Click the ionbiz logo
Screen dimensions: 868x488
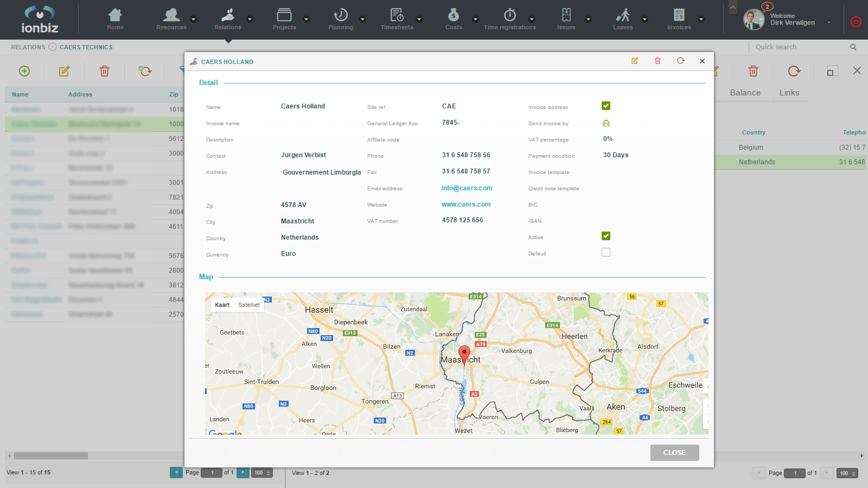[x=40, y=20]
